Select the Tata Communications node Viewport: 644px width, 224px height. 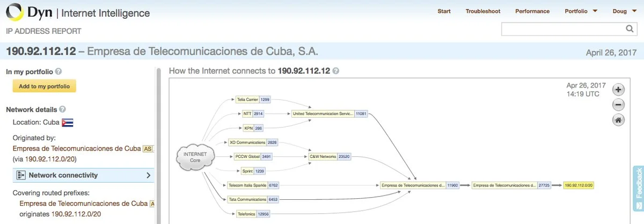[x=253, y=199]
